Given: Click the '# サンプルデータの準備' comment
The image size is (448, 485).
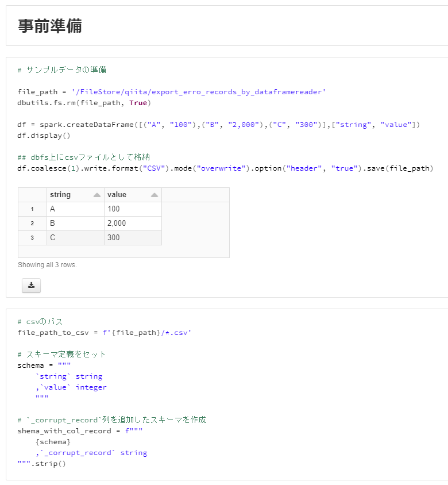Looking at the screenshot, I should (62, 70).
